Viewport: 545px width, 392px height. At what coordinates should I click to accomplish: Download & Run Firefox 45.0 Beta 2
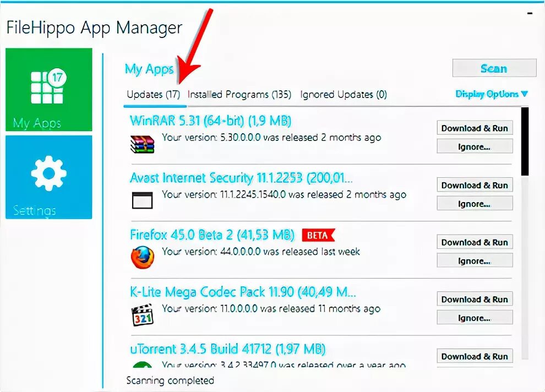pos(475,242)
